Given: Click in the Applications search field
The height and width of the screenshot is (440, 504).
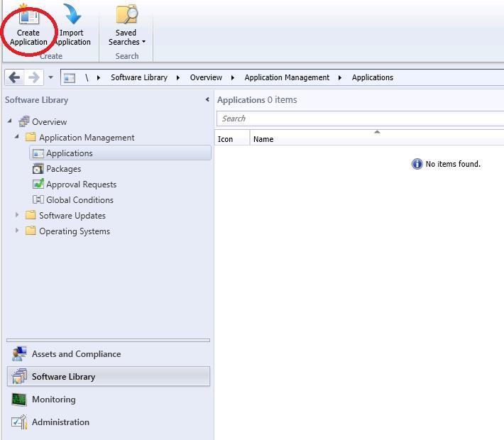Looking at the screenshot, I should click(360, 119).
